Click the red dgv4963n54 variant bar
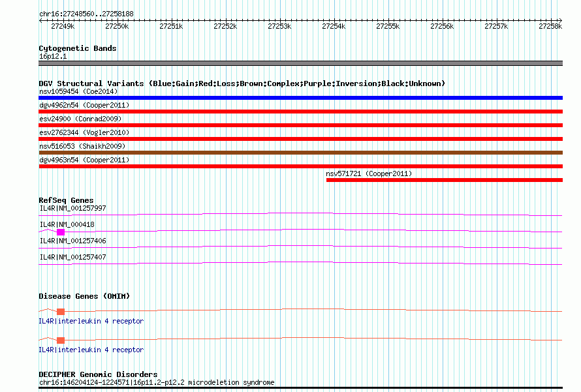Screen dimensions: 581x392 300,166
